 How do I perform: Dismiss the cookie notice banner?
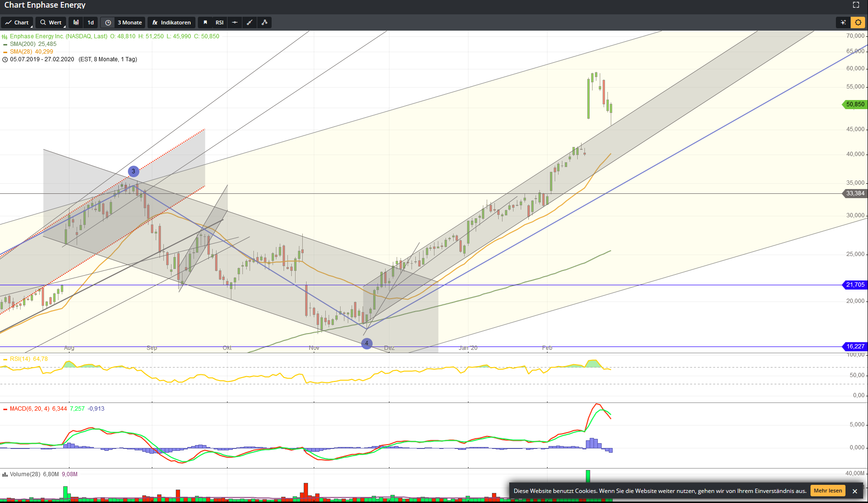click(x=855, y=491)
